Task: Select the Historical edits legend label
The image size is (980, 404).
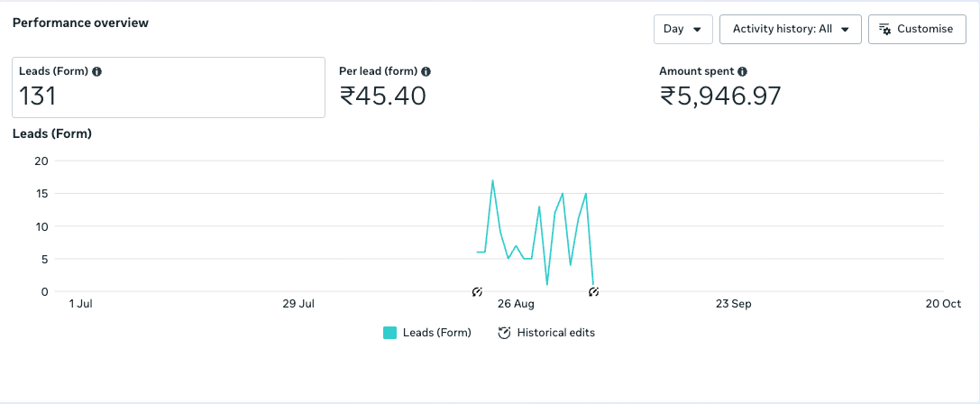Action: [556, 333]
